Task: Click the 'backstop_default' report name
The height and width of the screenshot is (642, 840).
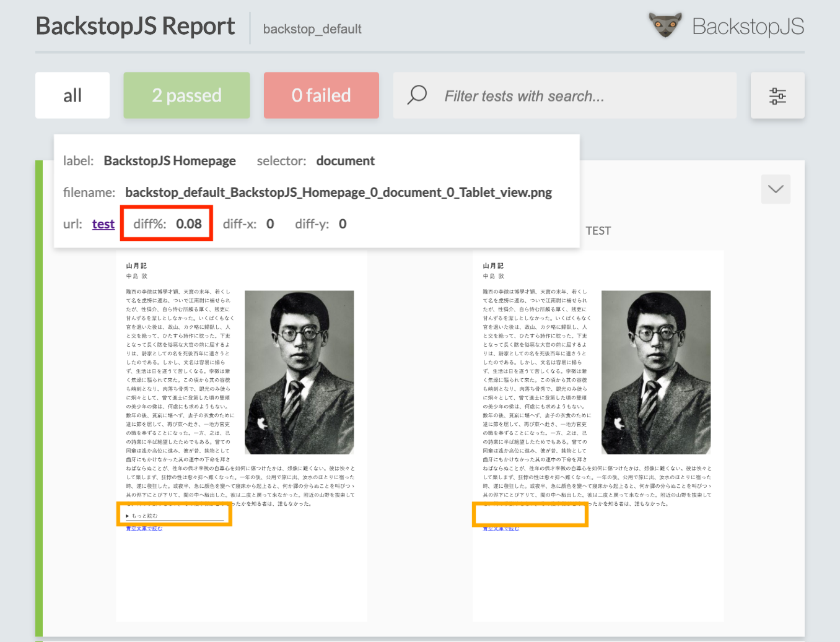Action: pyautogui.click(x=312, y=29)
